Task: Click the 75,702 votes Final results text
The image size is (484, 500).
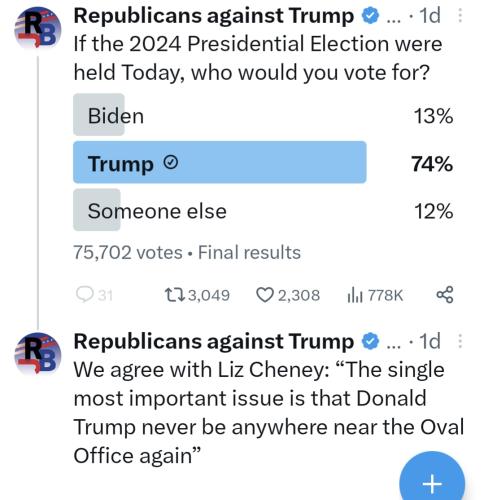Action: [187, 252]
